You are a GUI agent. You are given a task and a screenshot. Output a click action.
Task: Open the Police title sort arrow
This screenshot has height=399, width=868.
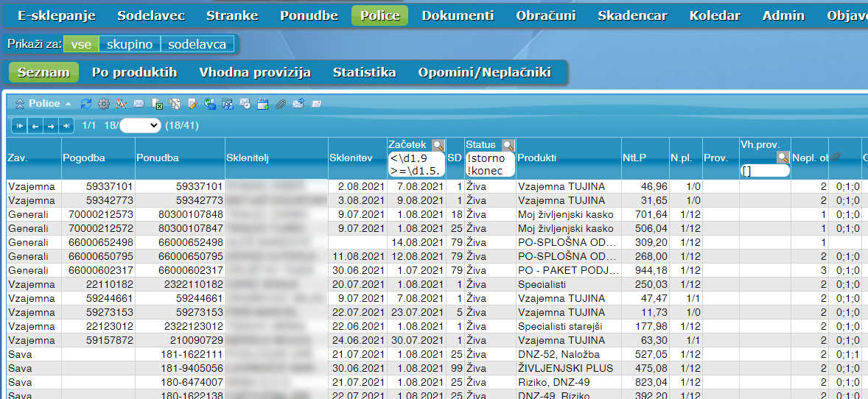pyautogui.click(x=68, y=104)
